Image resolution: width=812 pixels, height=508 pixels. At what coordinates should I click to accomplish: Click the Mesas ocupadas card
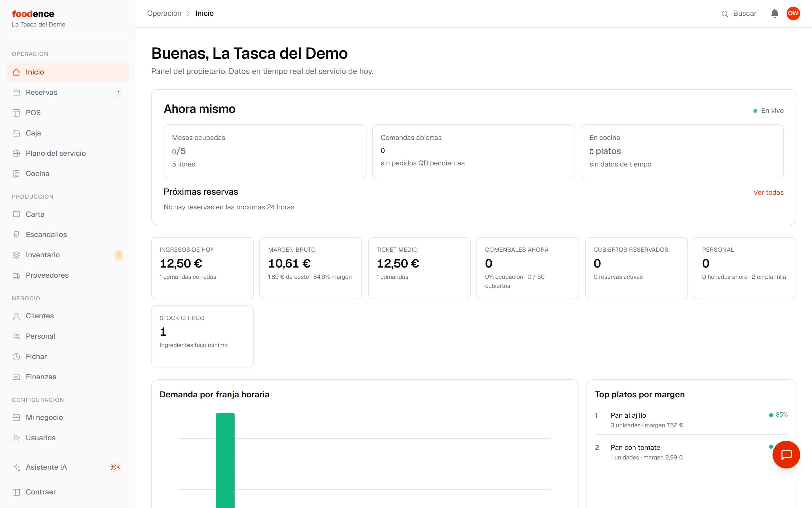click(265, 151)
